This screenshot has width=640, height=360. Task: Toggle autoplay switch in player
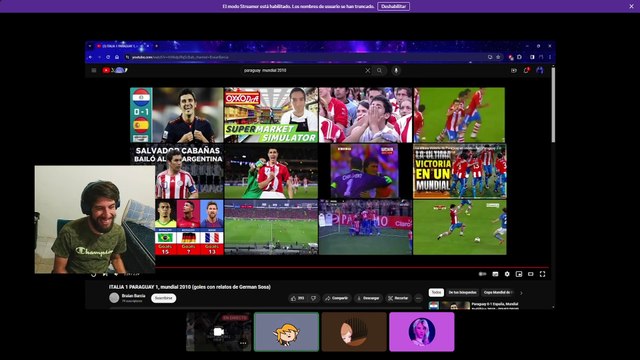pos(482,274)
